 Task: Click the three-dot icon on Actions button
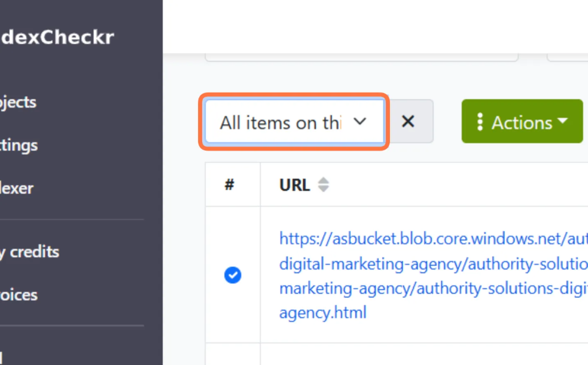(479, 122)
